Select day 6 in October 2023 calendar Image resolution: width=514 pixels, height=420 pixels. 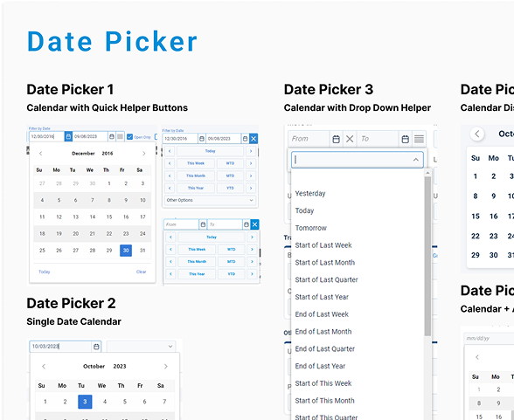144,402
